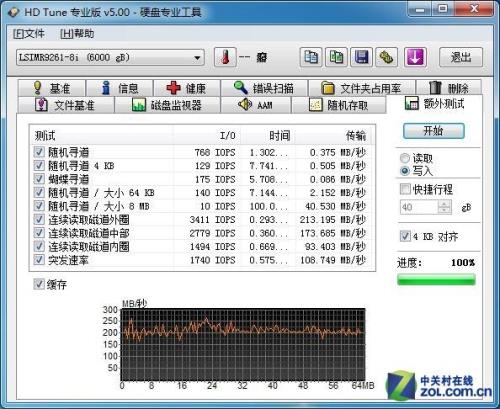Open the [F]文件 menu

[29, 34]
